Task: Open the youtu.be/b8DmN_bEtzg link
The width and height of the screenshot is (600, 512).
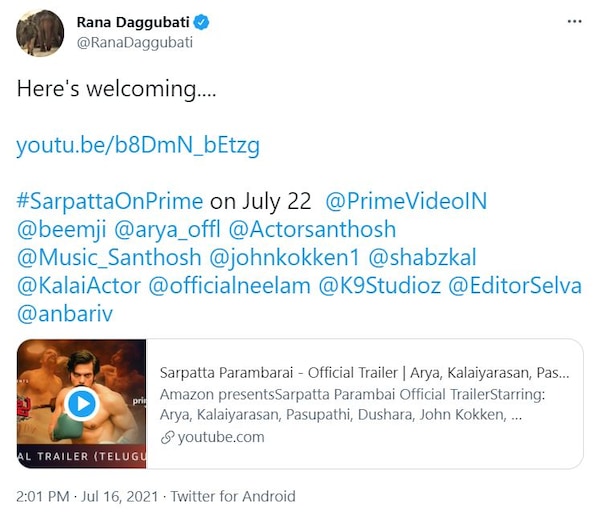Action: 138,145
